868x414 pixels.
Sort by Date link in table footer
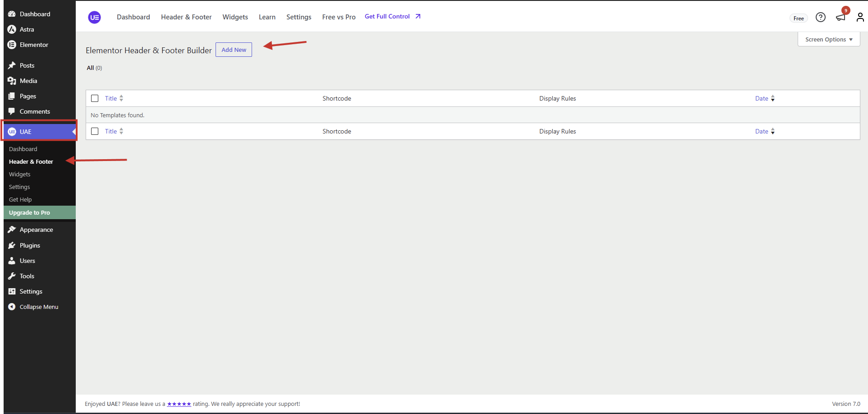pos(762,131)
